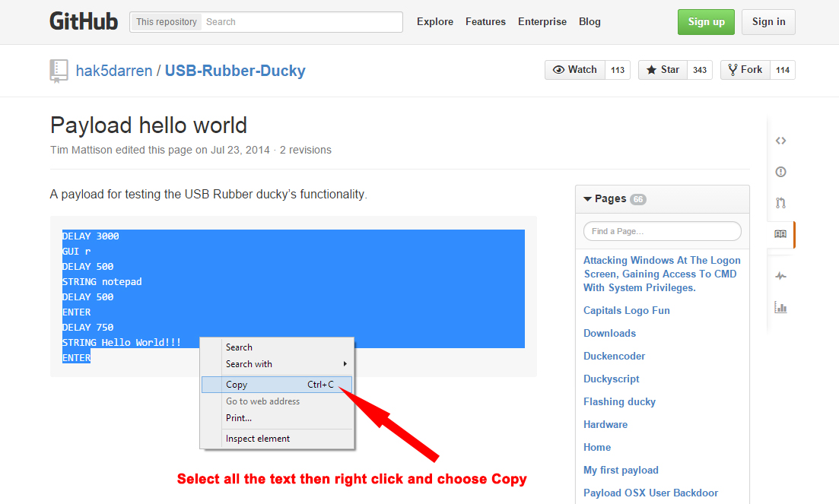Open the Graphs bar chart icon

[780, 307]
